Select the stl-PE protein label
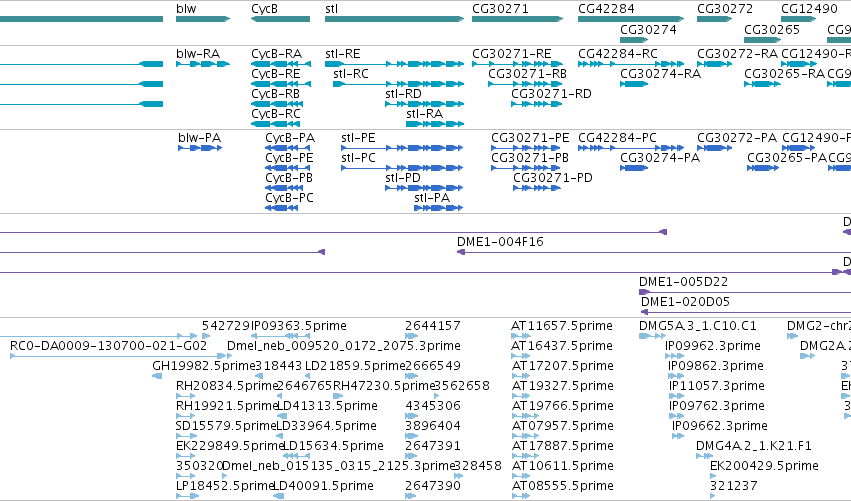The width and height of the screenshot is (851, 501). (x=358, y=138)
